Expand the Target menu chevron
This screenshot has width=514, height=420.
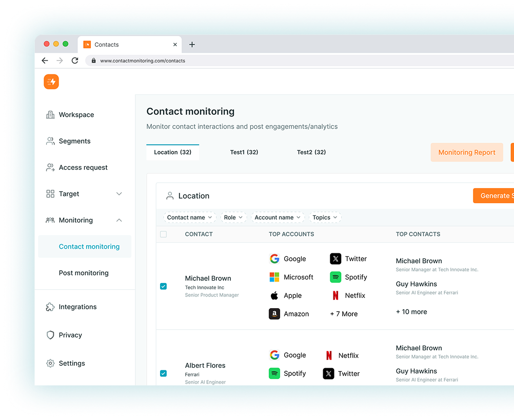coord(120,194)
